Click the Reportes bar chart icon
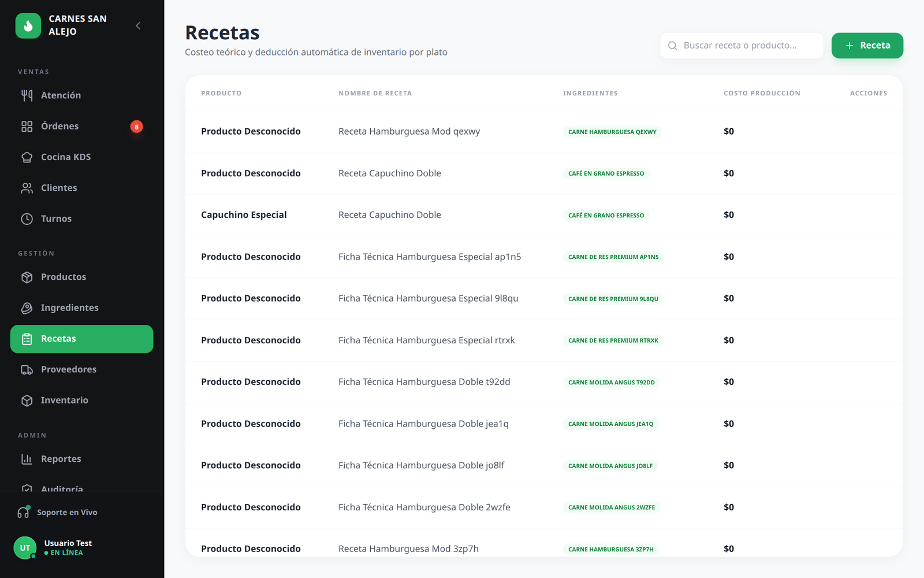The width and height of the screenshot is (924, 578). coord(27,459)
